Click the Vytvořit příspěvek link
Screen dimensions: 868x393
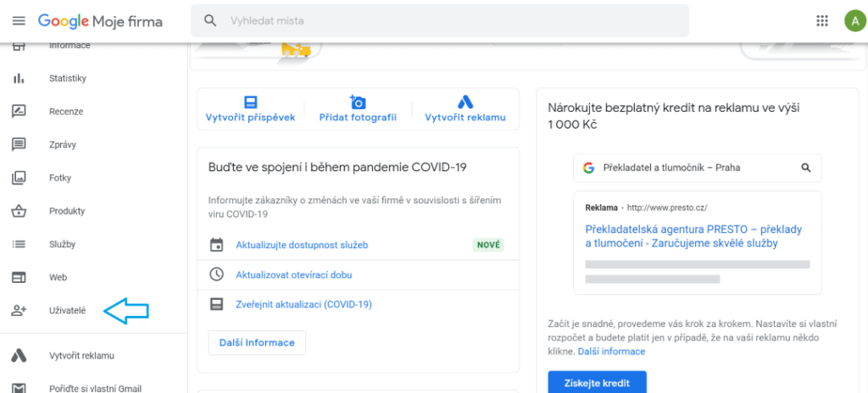point(250,118)
